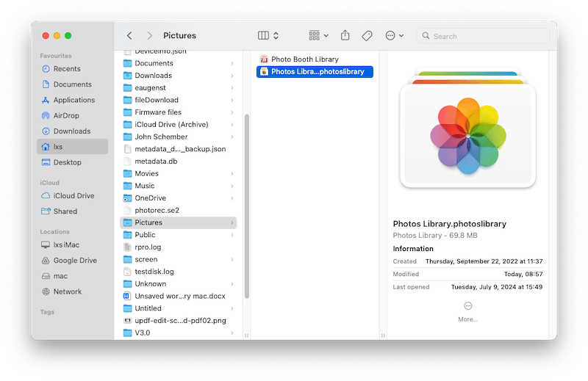The height and width of the screenshot is (381, 588).
Task: Select Google Drive under Locations
Action: pyautogui.click(x=75, y=261)
